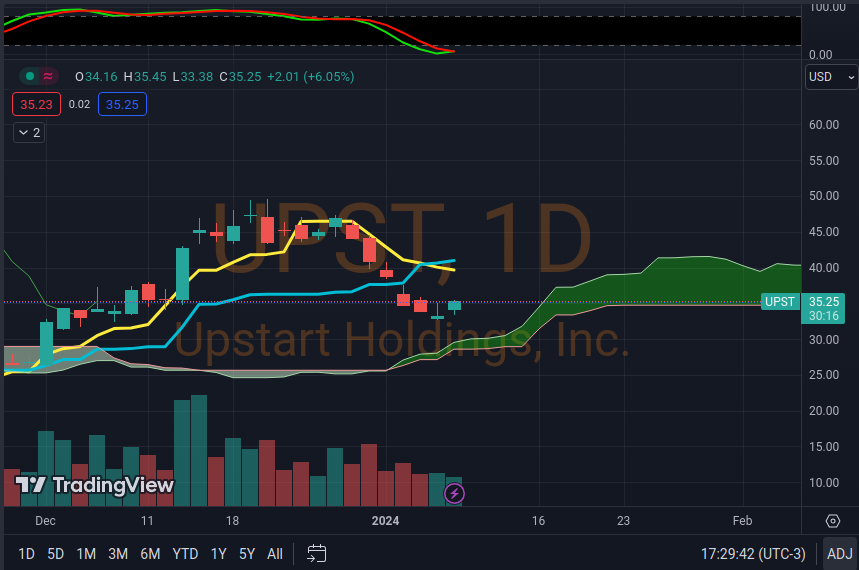Click the Feb label on time axis
This screenshot has height=570, width=859.
pyautogui.click(x=742, y=521)
